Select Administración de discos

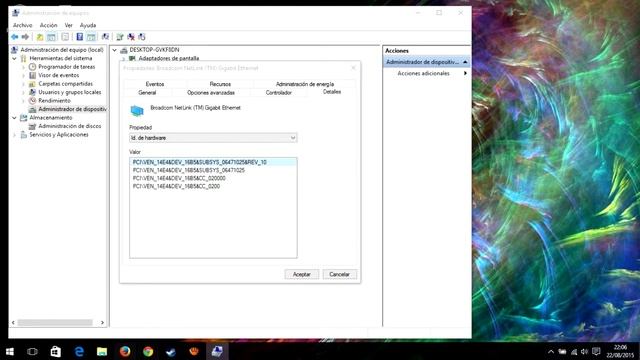pos(69,126)
